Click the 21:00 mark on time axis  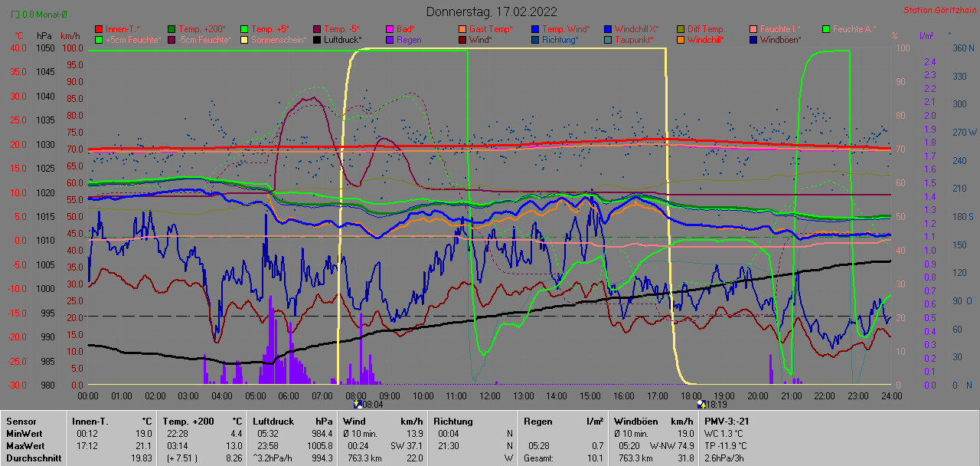791,396
